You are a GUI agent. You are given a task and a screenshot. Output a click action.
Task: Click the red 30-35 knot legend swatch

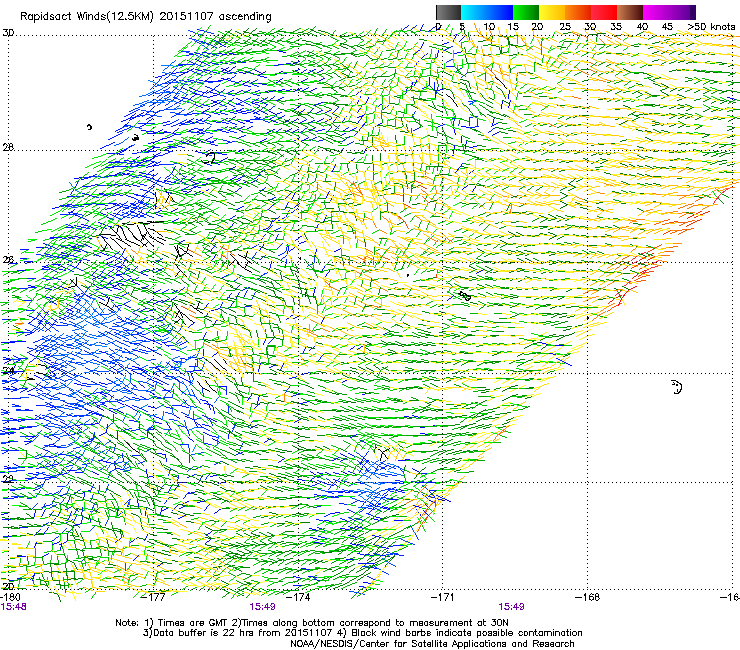604,12
